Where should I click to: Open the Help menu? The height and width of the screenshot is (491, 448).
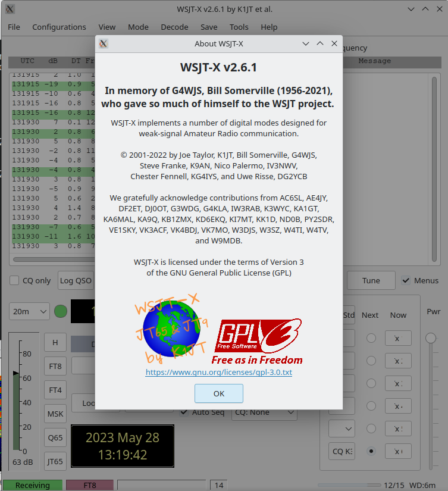269,27
